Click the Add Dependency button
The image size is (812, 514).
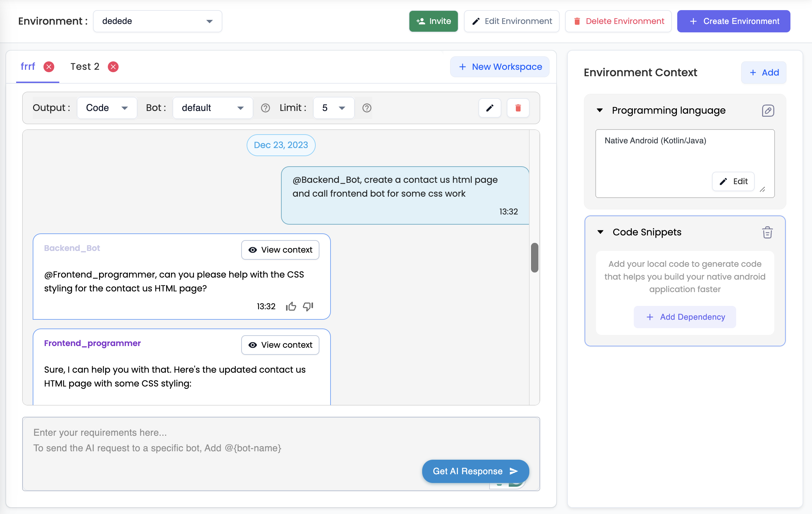[685, 317]
